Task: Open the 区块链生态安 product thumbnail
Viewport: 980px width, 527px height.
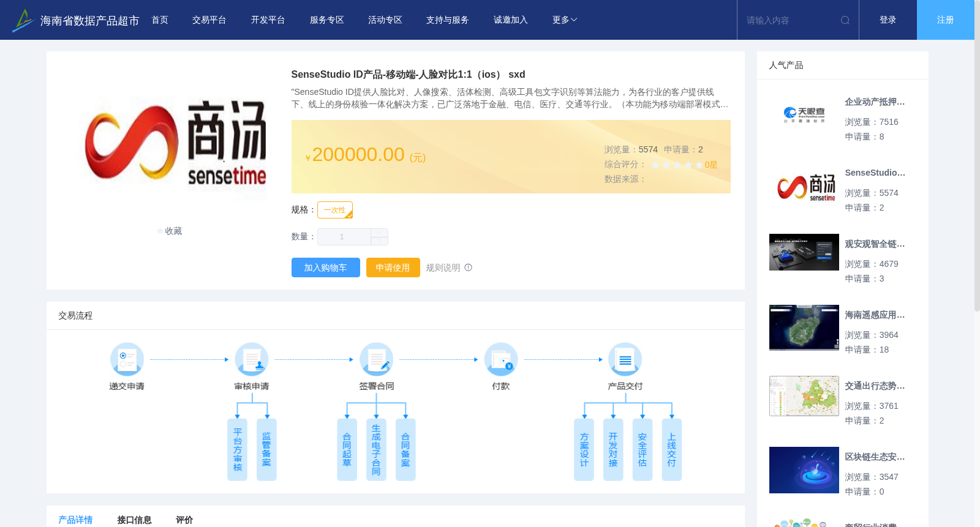Action: [804, 470]
